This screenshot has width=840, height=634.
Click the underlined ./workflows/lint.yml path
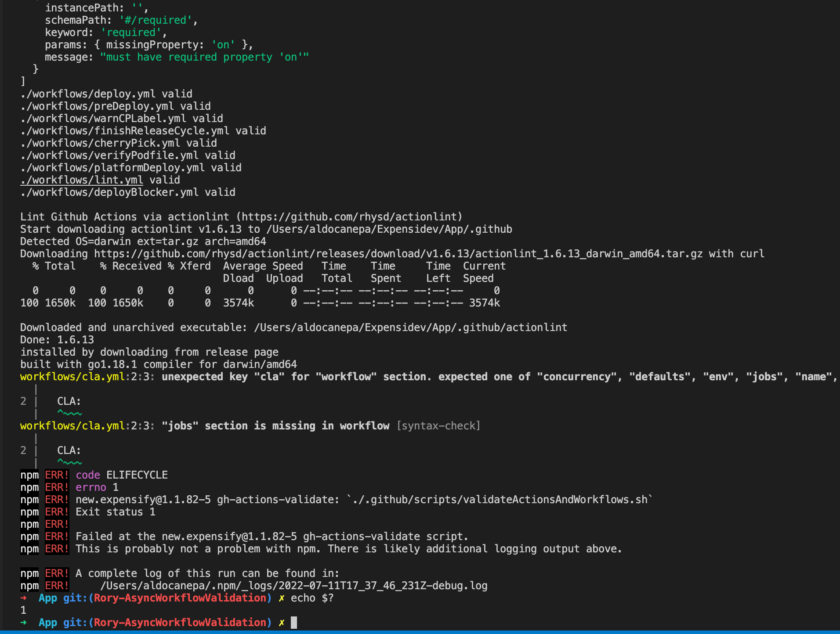[x=82, y=180]
